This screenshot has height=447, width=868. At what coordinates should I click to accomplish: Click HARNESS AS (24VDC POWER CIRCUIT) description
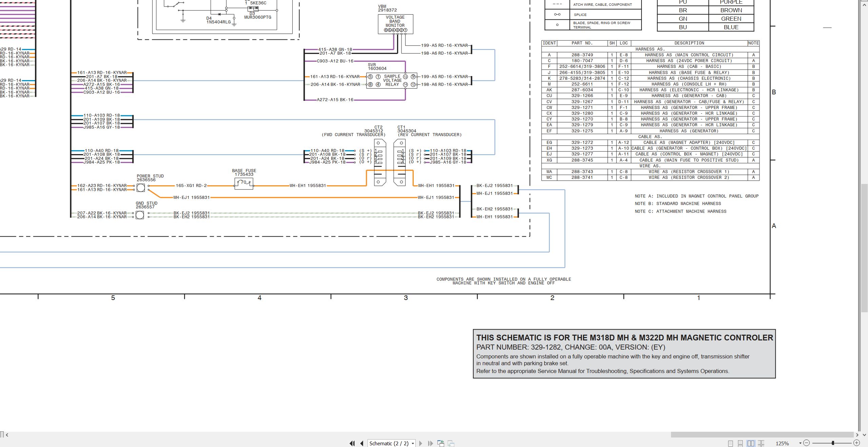[x=689, y=61]
